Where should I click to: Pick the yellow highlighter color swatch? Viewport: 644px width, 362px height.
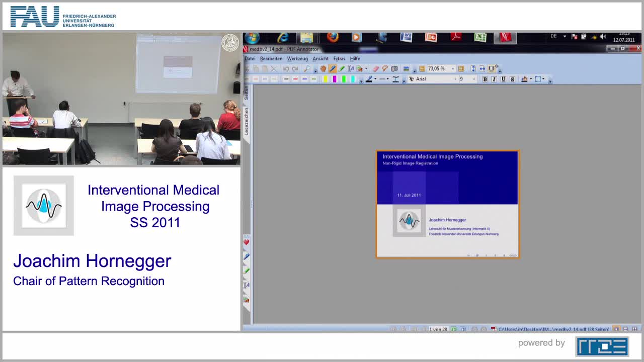325,79
